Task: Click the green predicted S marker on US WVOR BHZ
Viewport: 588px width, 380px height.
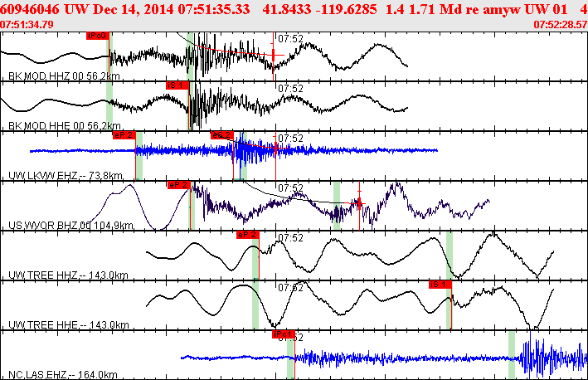Action: (x=337, y=206)
